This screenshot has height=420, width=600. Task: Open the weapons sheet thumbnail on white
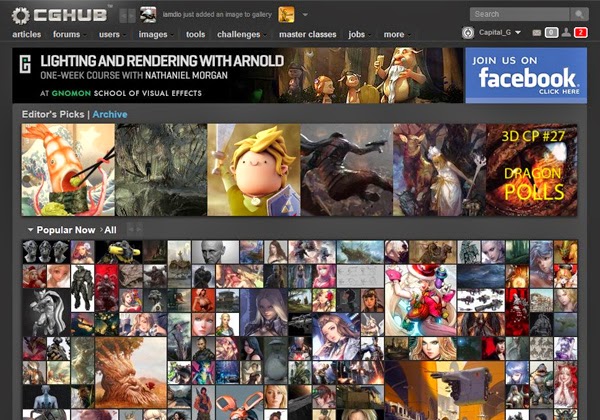(481, 300)
